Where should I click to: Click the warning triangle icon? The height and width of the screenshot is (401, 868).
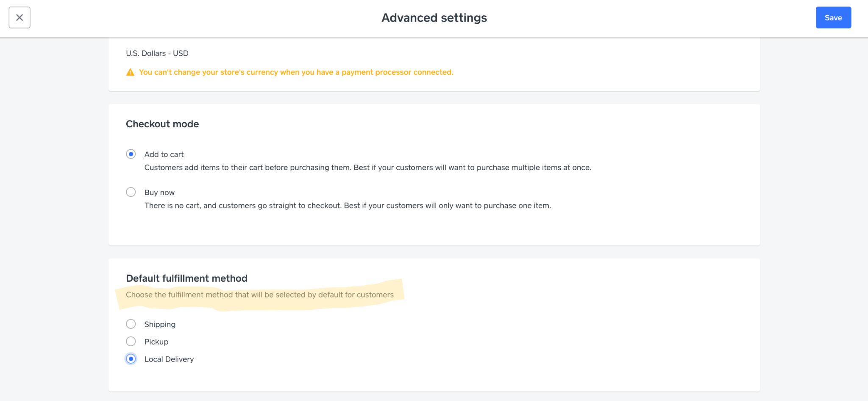(x=130, y=72)
